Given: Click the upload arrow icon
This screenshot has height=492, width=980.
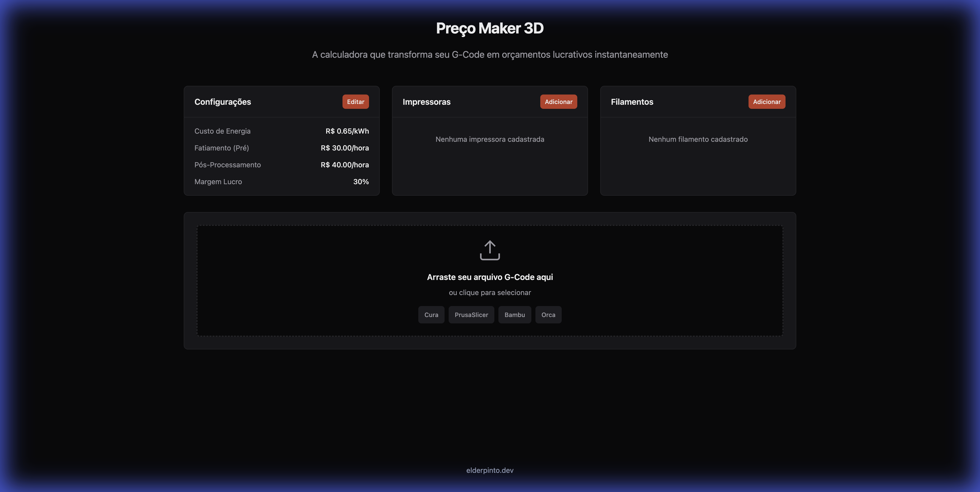Looking at the screenshot, I should pos(490,250).
